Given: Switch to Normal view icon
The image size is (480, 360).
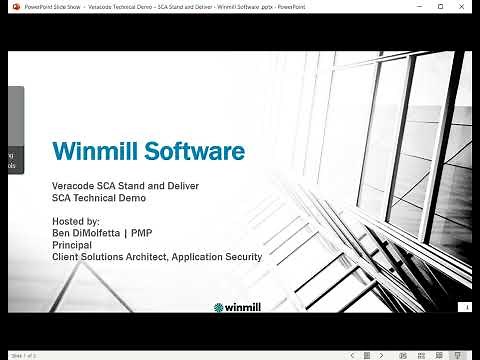Looking at the screenshot, I should click(x=403, y=356).
